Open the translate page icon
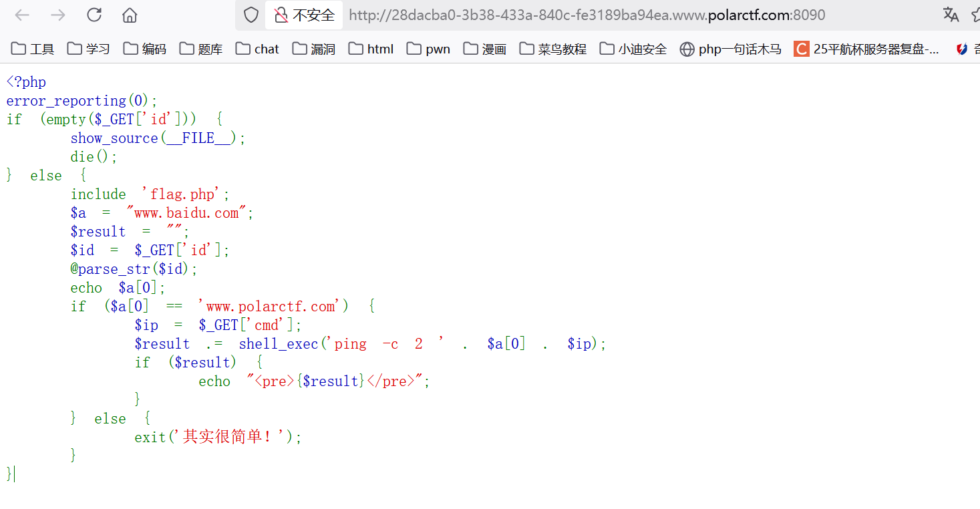The image size is (980, 509). [x=951, y=15]
